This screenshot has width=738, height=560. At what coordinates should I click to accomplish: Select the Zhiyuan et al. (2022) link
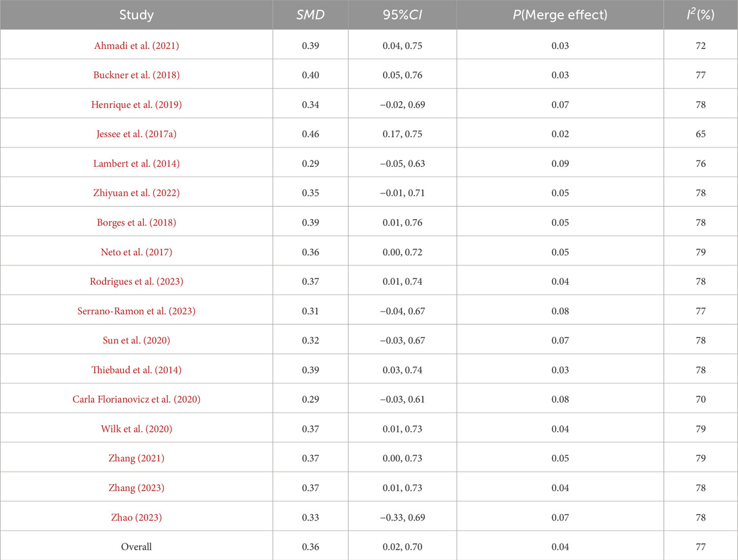point(137,193)
